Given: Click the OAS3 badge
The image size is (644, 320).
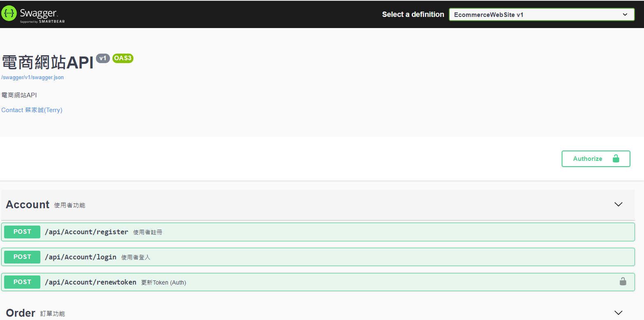Looking at the screenshot, I should [x=123, y=58].
